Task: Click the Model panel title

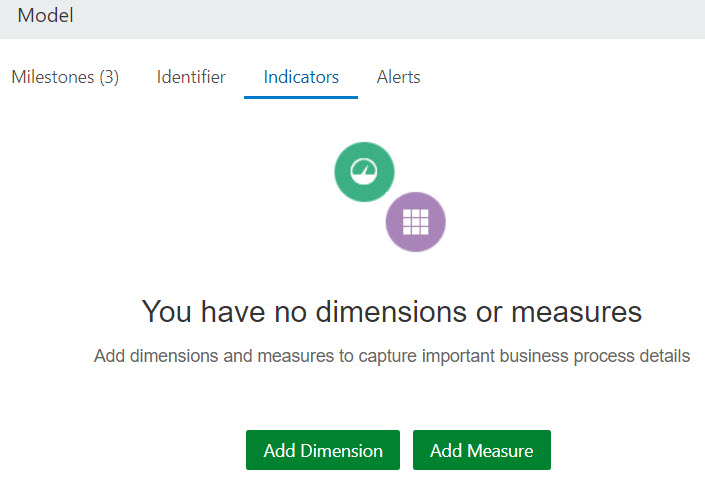Action: (x=46, y=16)
